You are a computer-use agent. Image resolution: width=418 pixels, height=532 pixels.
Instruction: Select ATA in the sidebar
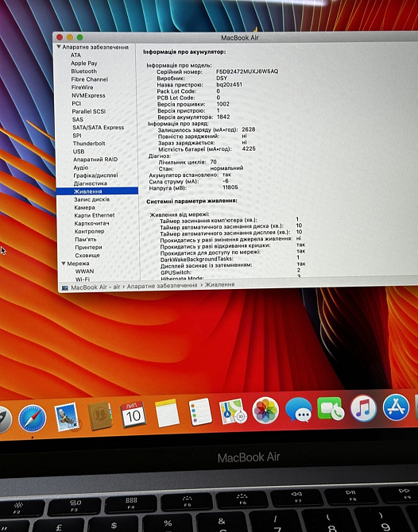coord(75,55)
